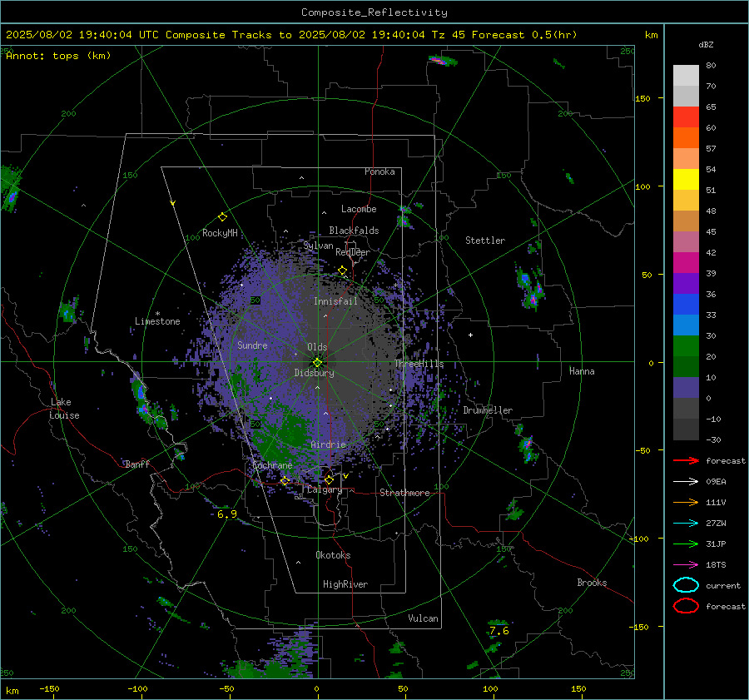Click the red forecast arrow in legend

[686, 460]
